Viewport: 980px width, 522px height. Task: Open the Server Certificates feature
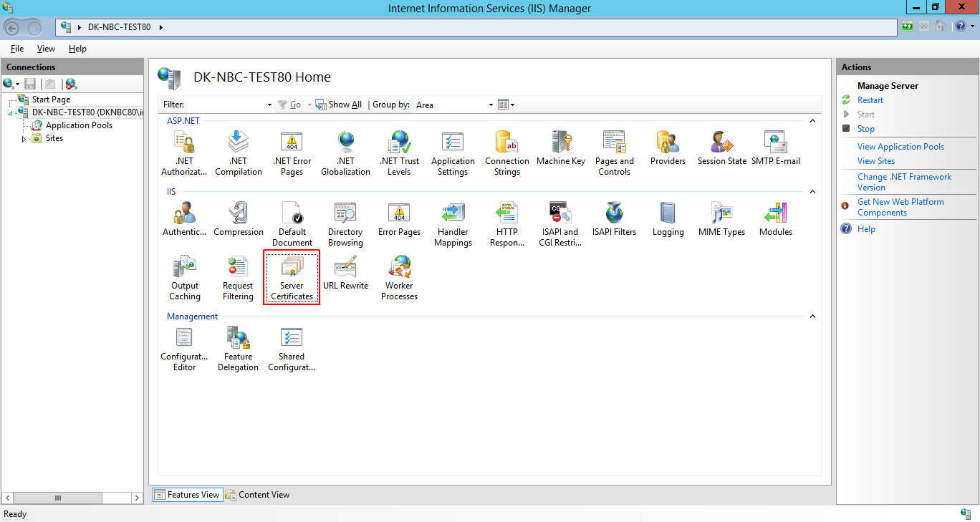click(x=291, y=277)
